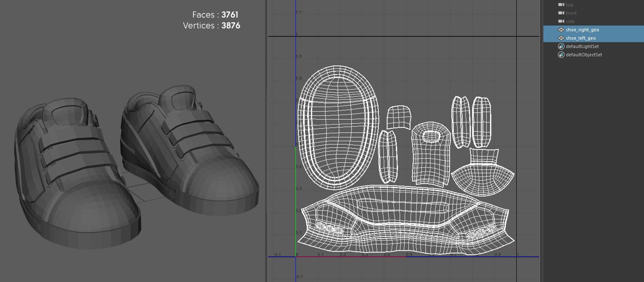Click the left shoe model in viewport
Image resolution: width=644 pixels, height=282 pixels.
coord(77,174)
